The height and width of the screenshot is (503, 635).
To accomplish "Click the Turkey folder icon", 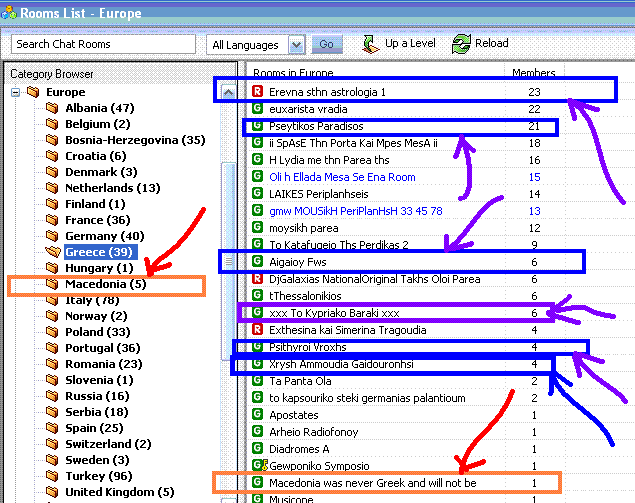I will (52, 475).
